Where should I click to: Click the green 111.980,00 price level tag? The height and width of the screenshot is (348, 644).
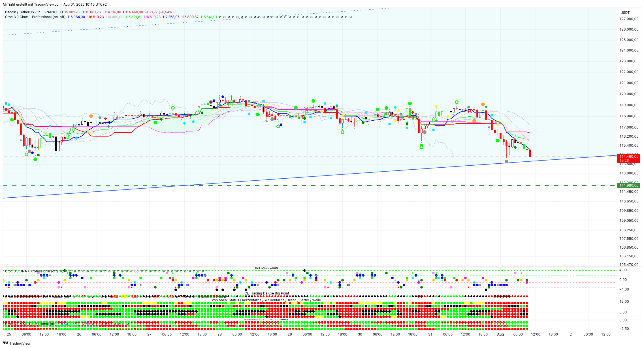pos(628,185)
